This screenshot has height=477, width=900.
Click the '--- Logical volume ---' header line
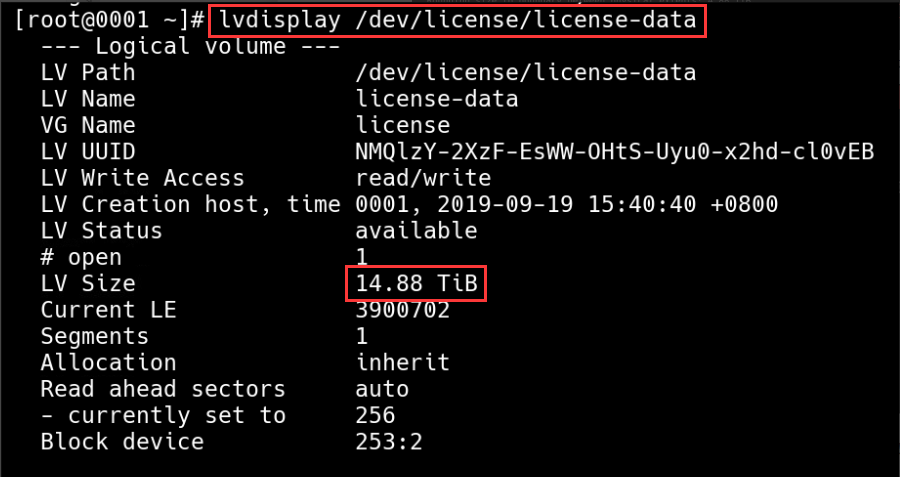coord(190,46)
